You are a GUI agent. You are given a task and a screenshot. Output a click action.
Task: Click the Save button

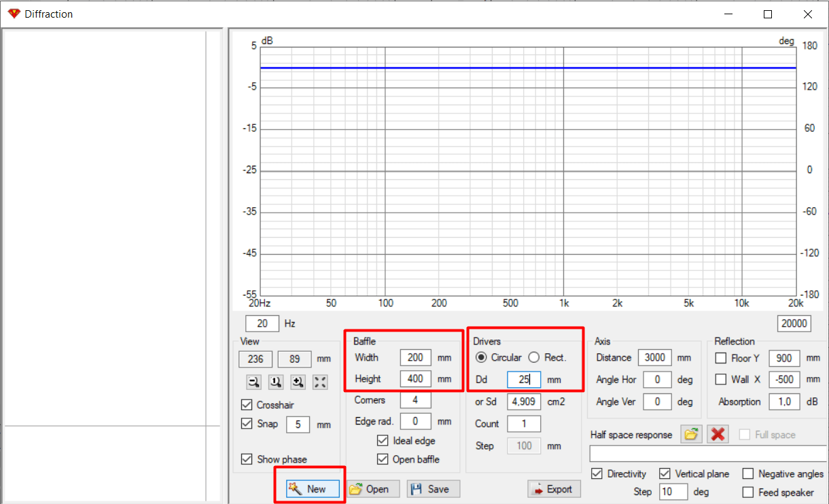pyautogui.click(x=434, y=489)
